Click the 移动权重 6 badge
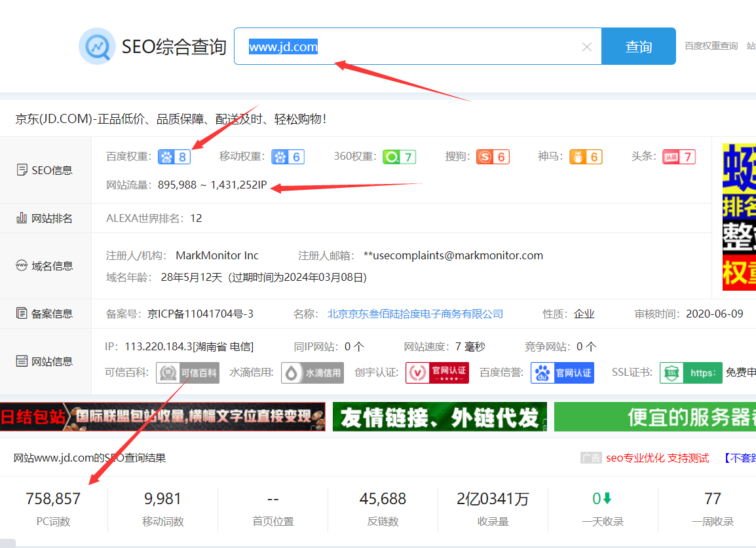756x548 pixels. [x=288, y=156]
